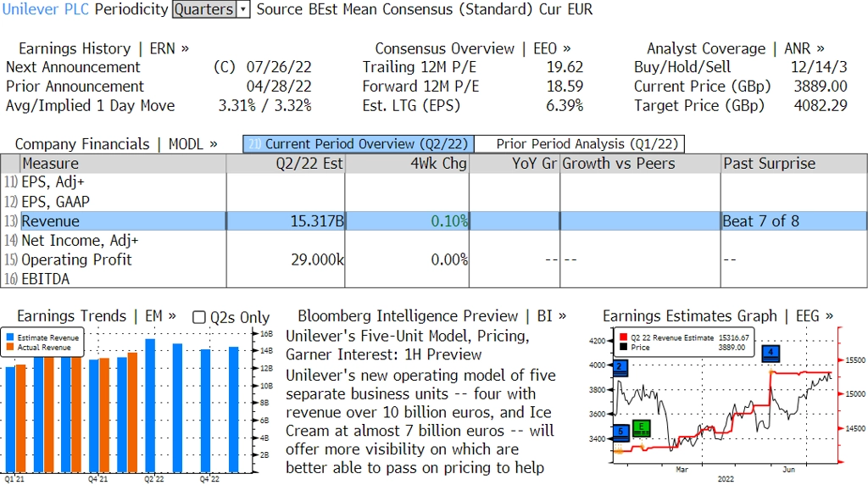Click the Beat 7 of 8 cell
This screenshot has width=868, height=485.
(793, 221)
